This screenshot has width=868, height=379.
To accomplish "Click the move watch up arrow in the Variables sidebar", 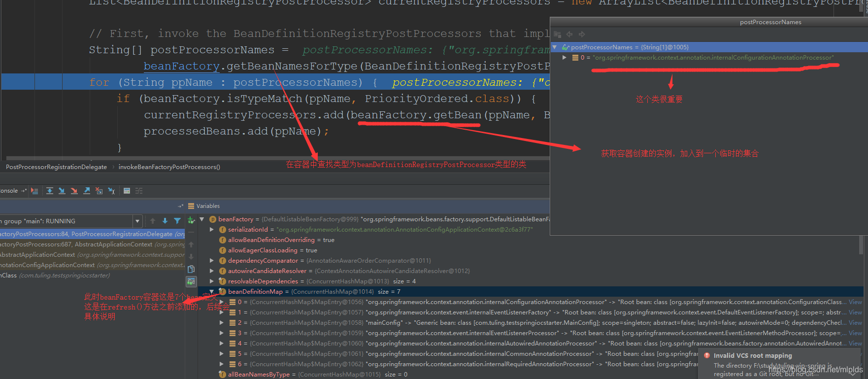I will (x=191, y=244).
